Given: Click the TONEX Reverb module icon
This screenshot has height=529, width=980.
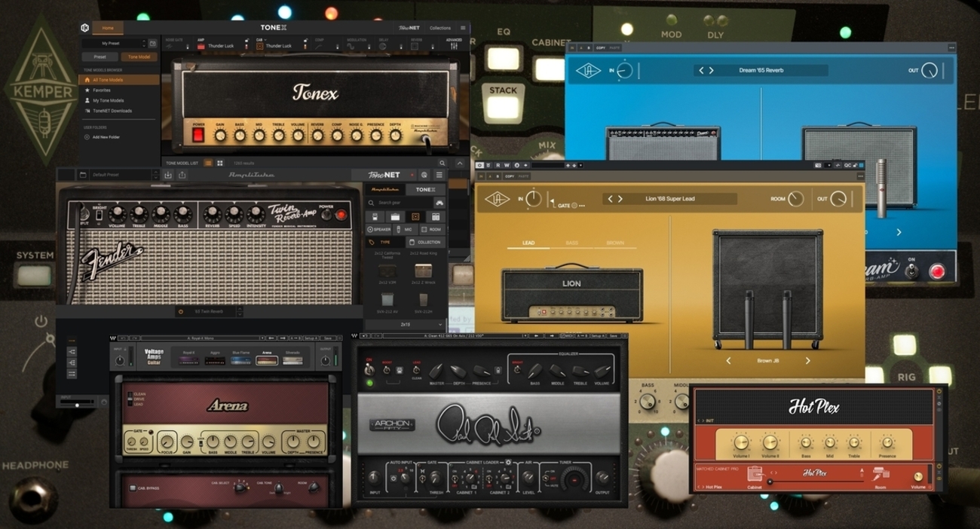Looking at the screenshot, I should pyautogui.click(x=415, y=46).
